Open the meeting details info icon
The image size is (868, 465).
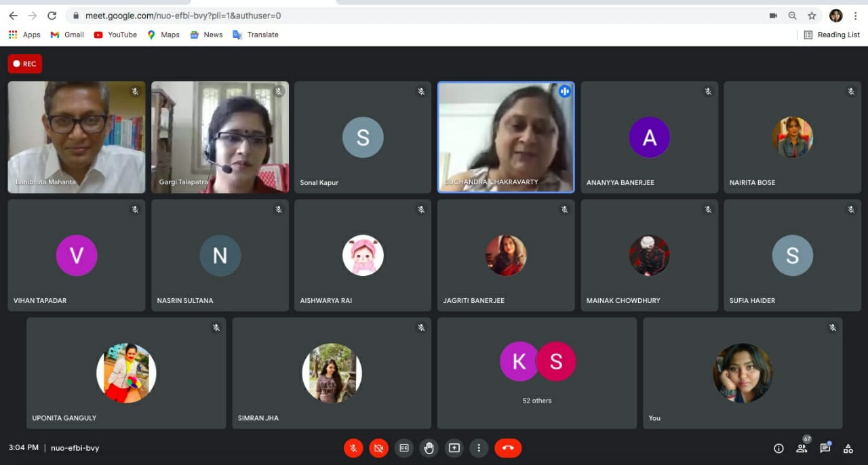(778, 448)
